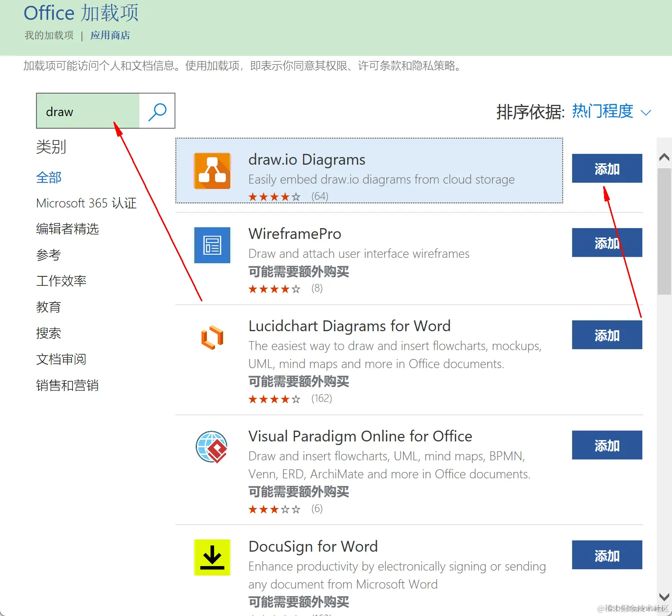Image resolution: width=672 pixels, height=616 pixels.
Task: Switch to 应用商店 tab
Action: [x=110, y=35]
